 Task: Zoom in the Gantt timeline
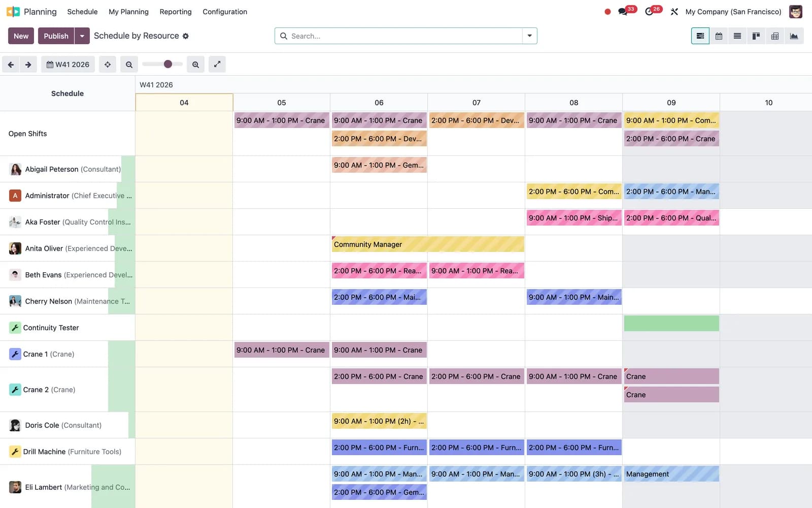tap(195, 65)
